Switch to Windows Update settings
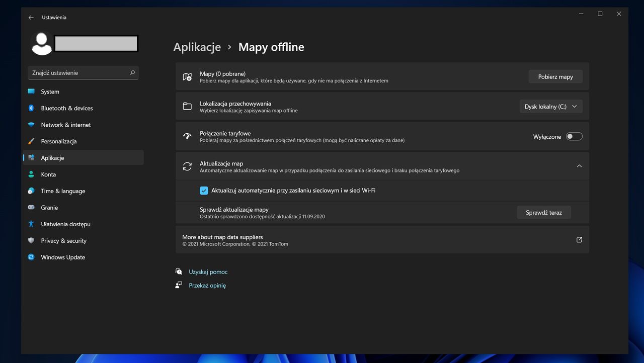The height and width of the screenshot is (363, 644). pos(62,257)
